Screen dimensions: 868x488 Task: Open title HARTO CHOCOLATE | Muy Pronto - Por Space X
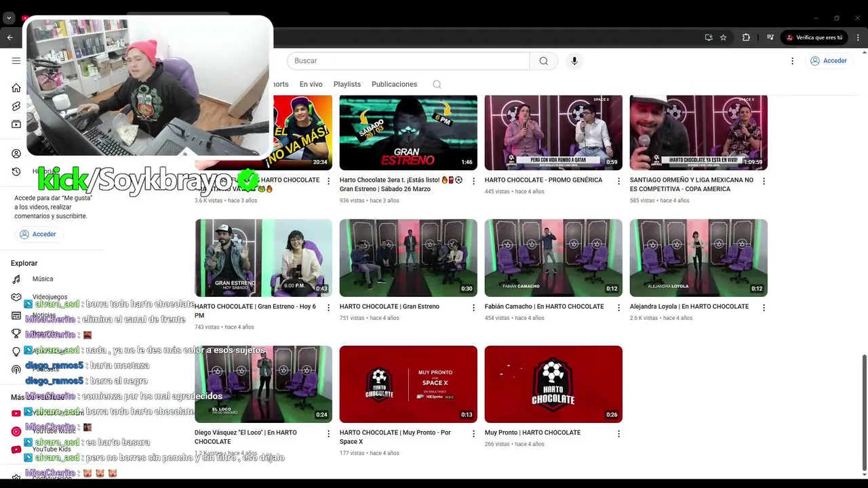(x=395, y=437)
